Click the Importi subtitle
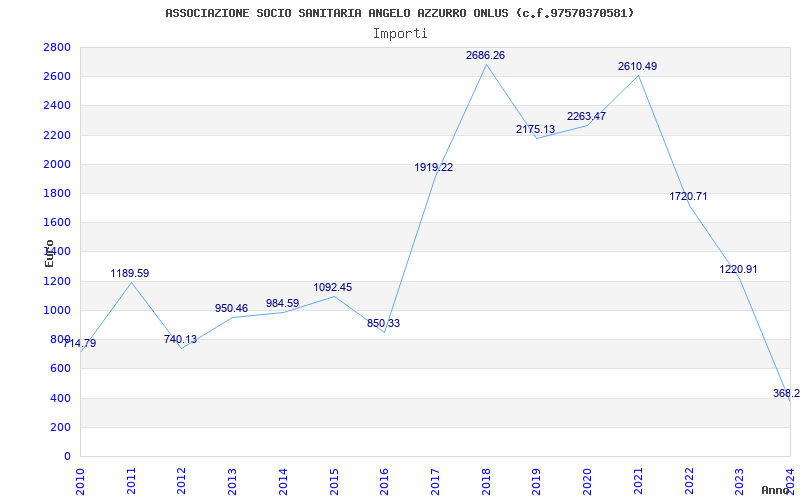Image resolution: width=800 pixels, height=500 pixels. [400, 34]
